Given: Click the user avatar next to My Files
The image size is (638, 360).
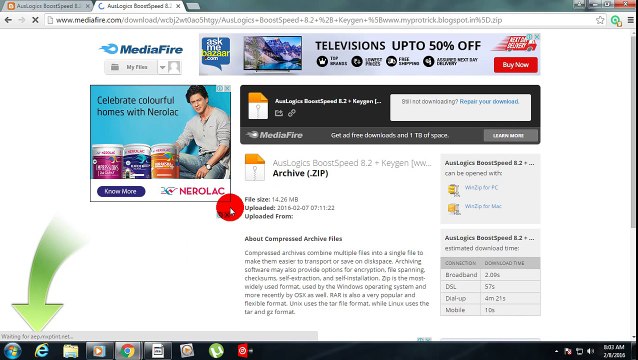Looking at the screenshot, I should pyautogui.click(x=174, y=67).
